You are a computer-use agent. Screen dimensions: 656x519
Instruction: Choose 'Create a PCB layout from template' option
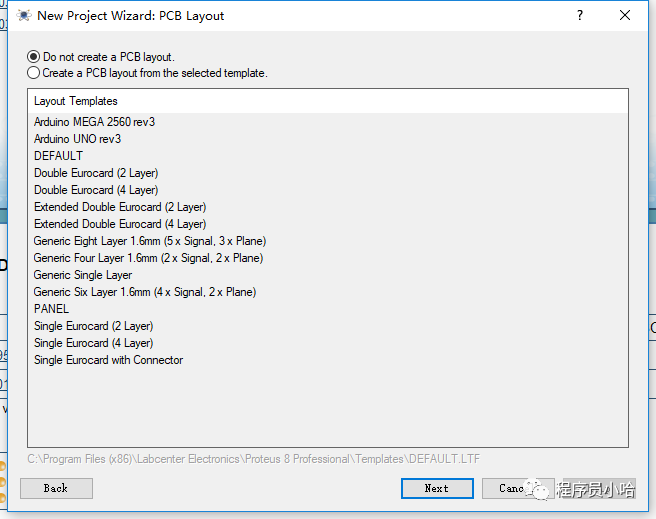pos(34,73)
